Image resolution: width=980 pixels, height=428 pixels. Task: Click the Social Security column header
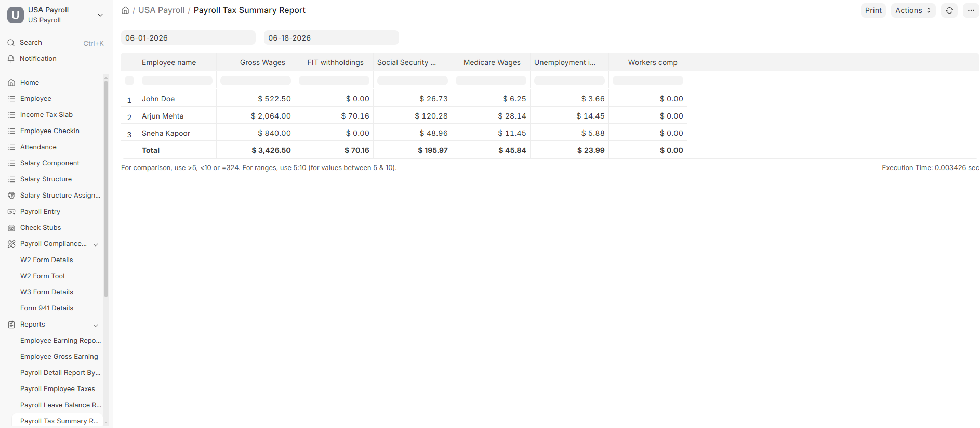tap(413, 62)
